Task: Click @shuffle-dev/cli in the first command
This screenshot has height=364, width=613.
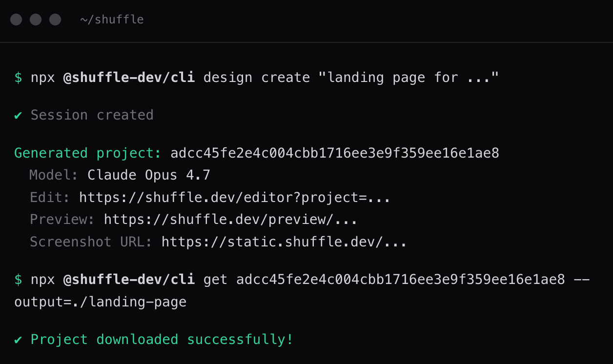Action: (129, 78)
